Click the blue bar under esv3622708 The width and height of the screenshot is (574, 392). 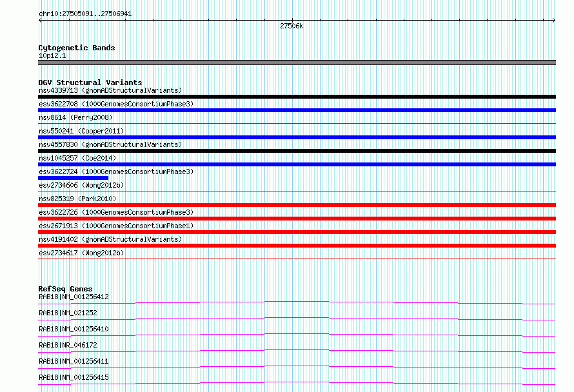pos(297,110)
